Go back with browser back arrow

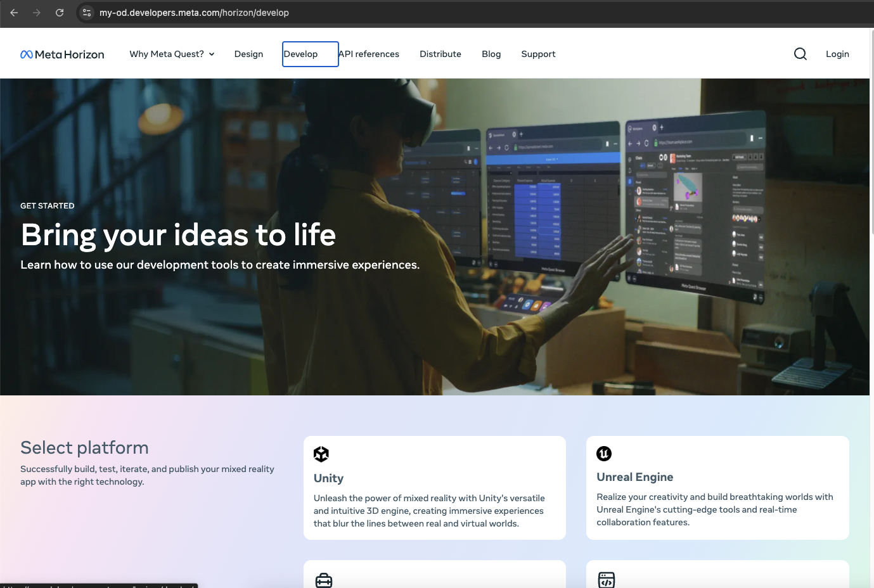coord(14,13)
